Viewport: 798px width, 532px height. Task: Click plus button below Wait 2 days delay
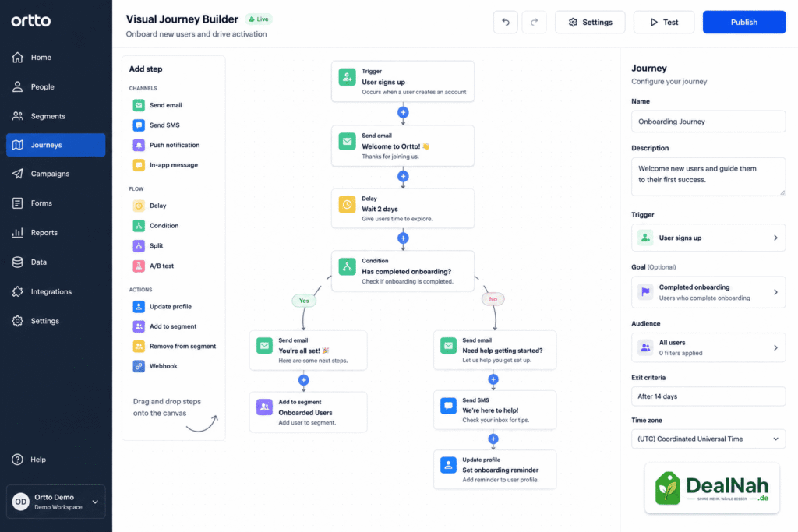click(403, 238)
